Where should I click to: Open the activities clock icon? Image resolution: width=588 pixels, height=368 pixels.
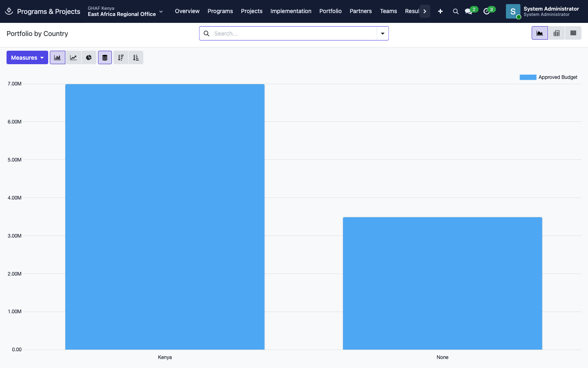(x=487, y=11)
